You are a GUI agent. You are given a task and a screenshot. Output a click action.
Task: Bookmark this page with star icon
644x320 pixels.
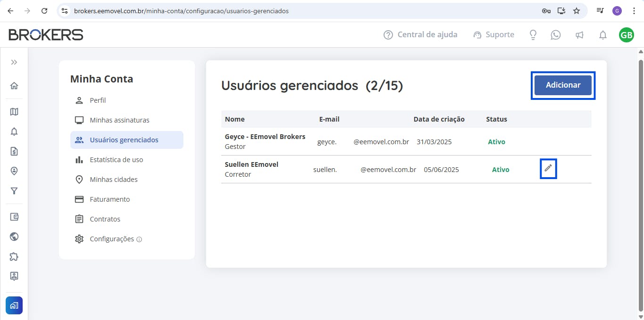(577, 11)
